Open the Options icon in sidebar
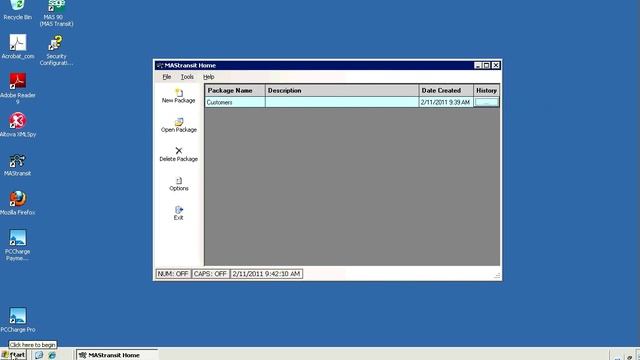 coord(179,180)
